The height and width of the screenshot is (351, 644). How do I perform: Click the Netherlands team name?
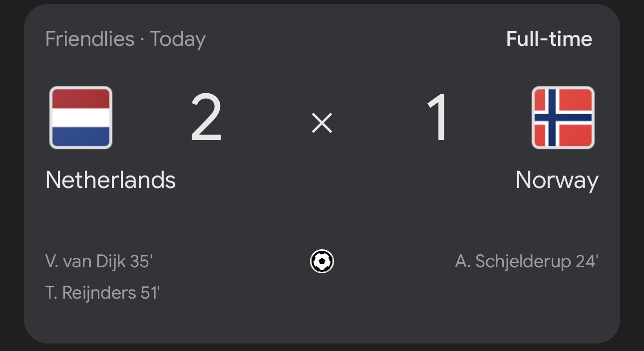tap(110, 180)
